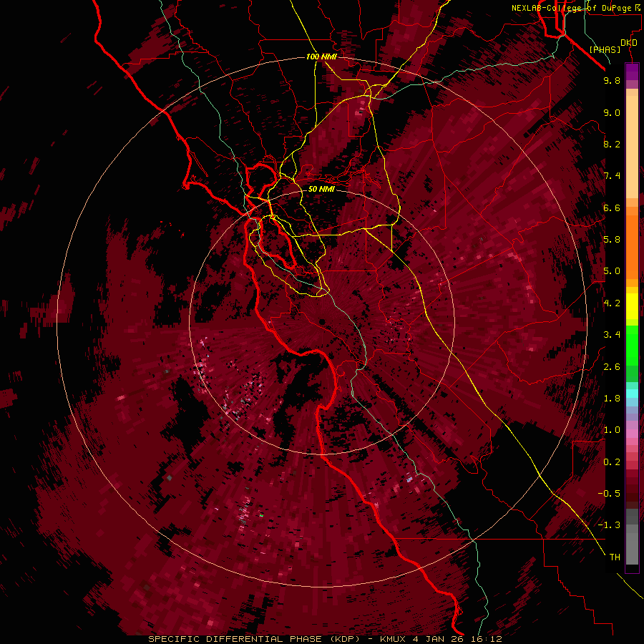The height and width of the screenshot is (644, 644).
Task: Click the -1.3 value on the color scale
Action: pos(609,525)
